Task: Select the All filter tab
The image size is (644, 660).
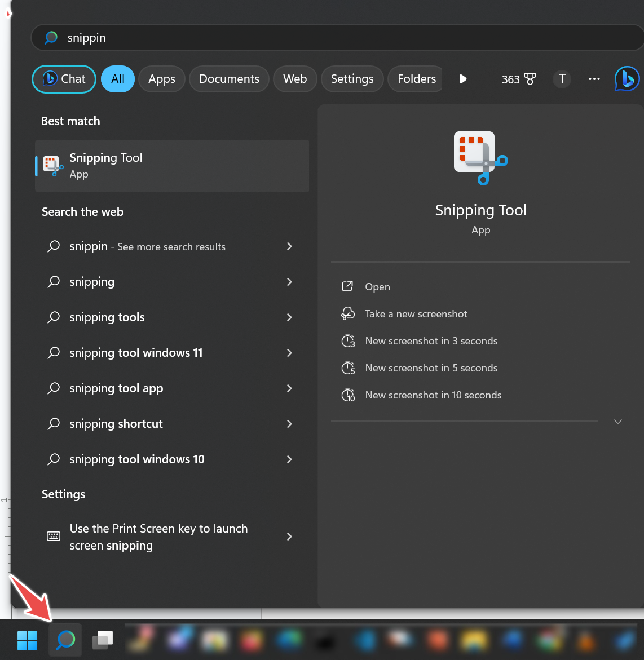Action: [x=118, y=79]
